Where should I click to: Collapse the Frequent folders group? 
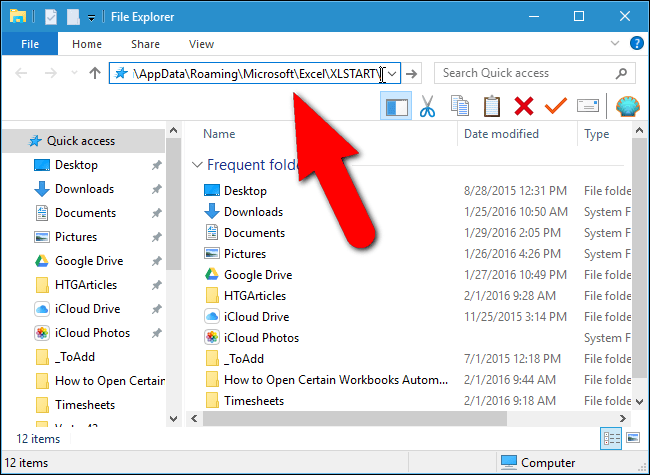click(197, 165)
